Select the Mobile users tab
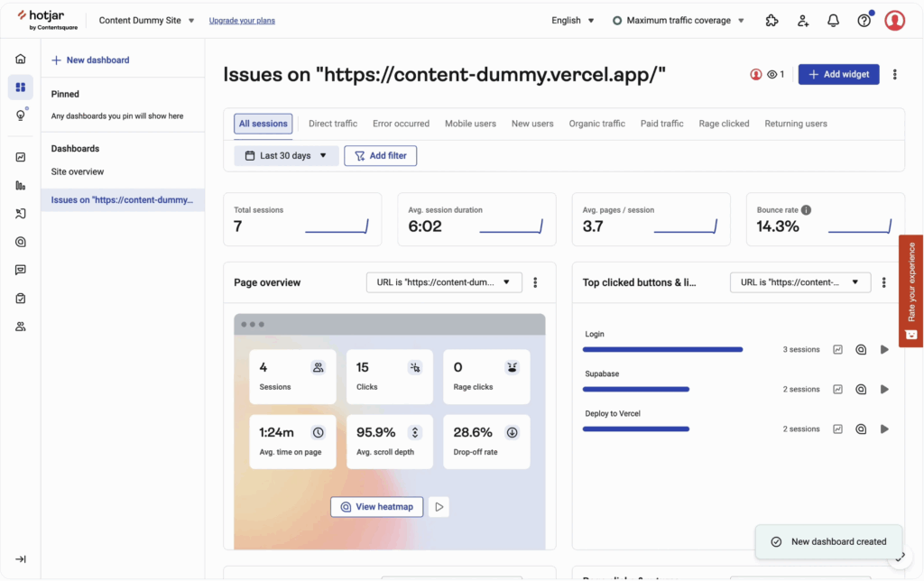Image resolution: width=924 pixels, height=581 pixels. point(470,123)
